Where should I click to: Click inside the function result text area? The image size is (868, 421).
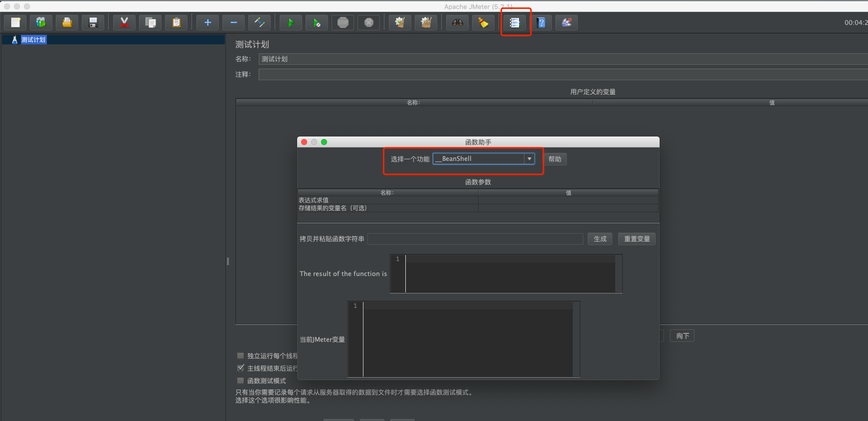click(510, 274)
